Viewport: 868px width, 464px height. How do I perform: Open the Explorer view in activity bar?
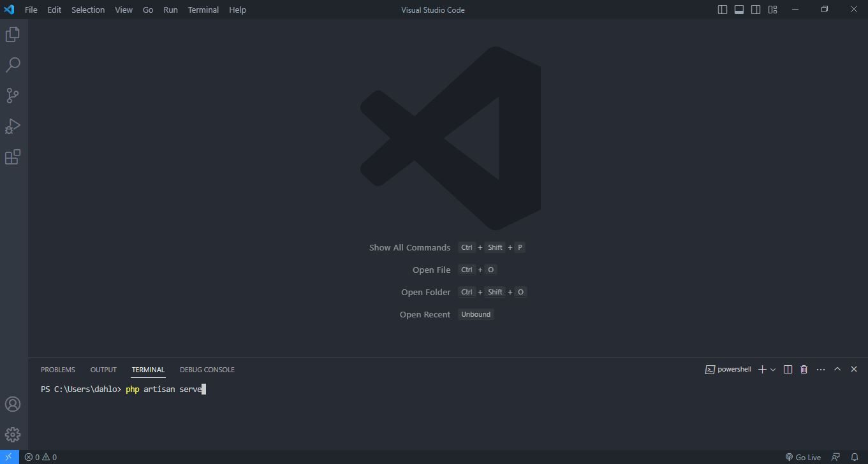pyautogui.click(x=13, y=34)
